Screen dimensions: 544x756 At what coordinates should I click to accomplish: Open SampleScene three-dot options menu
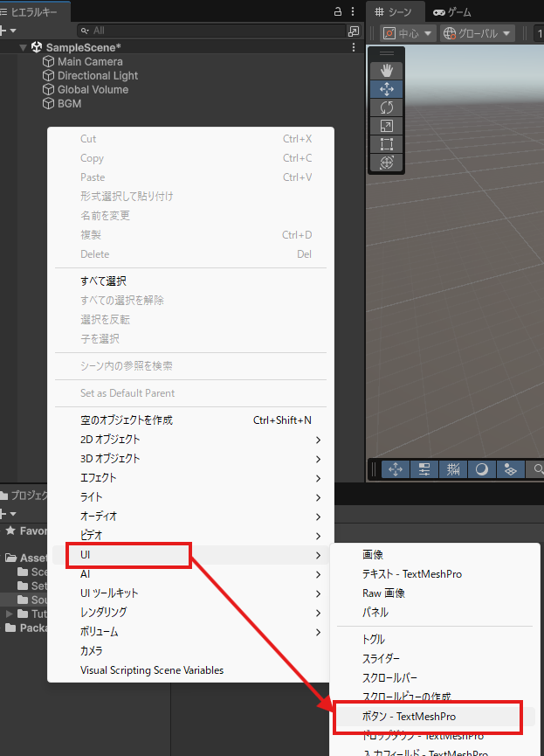tap(353, 47)
